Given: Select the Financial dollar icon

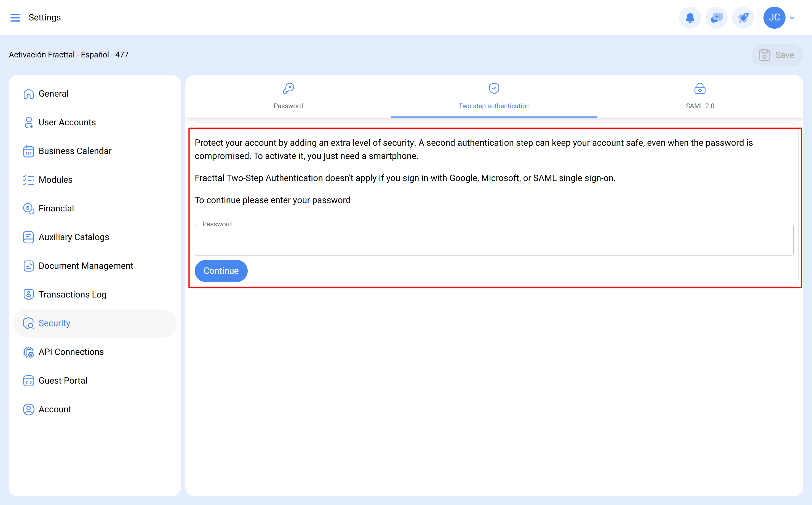Looking at the screenshot, I should [x=28, y=208].
